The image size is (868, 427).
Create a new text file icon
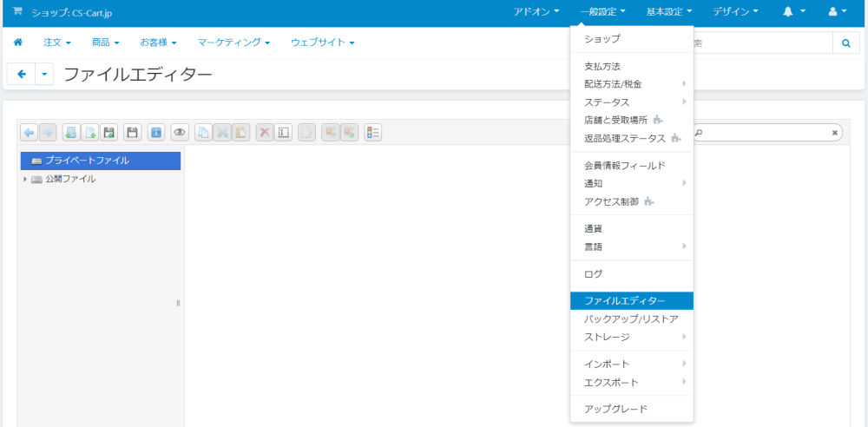click(89, 133)
